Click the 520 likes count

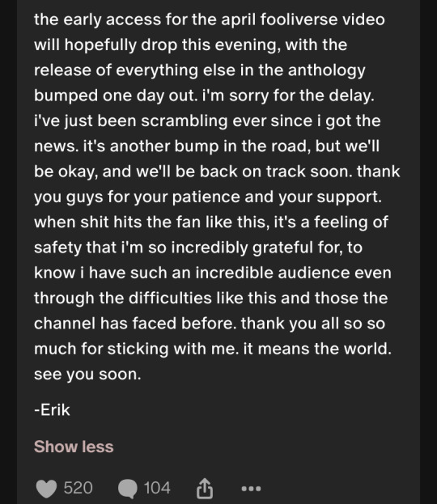click(x=78, y=488)
